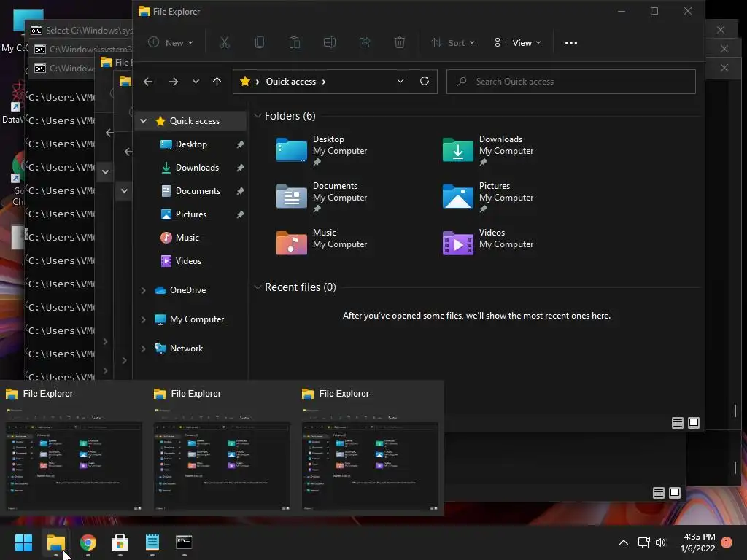The width and height of the screenshot is (747, 560).
Task: Expand the My Computer tree node
Action: (x=144, y=319)
